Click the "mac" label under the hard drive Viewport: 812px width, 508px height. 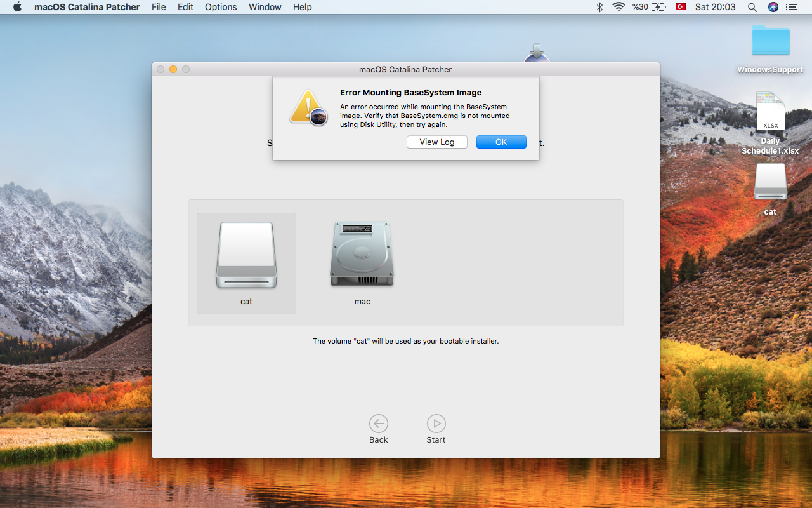pos(362,302)
